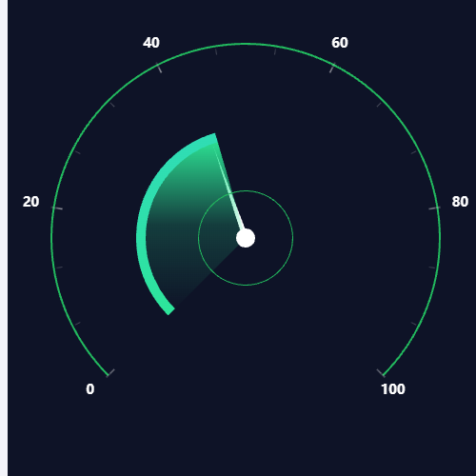Click the major tick mark at 100

pos(381,373)
